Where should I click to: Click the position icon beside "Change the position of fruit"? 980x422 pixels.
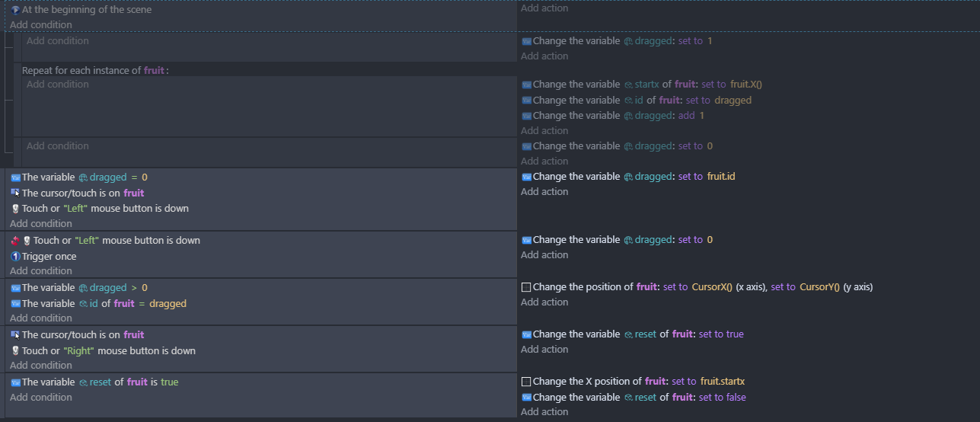click(526, 288)
